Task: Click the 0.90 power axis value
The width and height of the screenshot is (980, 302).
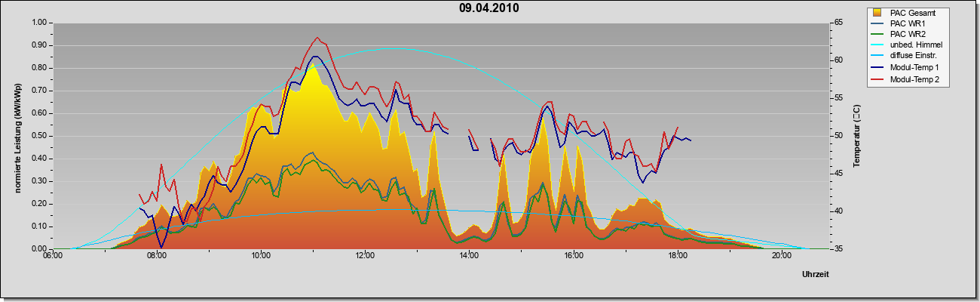Action: click(39, 45)
